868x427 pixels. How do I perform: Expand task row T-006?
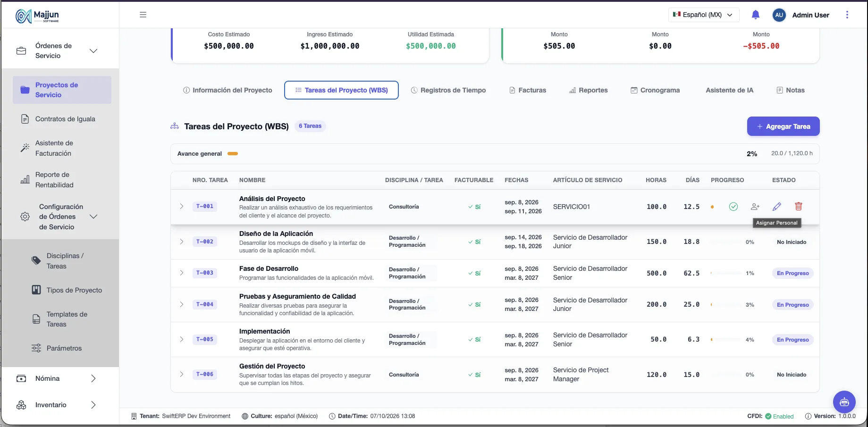[x=181, y=375]
